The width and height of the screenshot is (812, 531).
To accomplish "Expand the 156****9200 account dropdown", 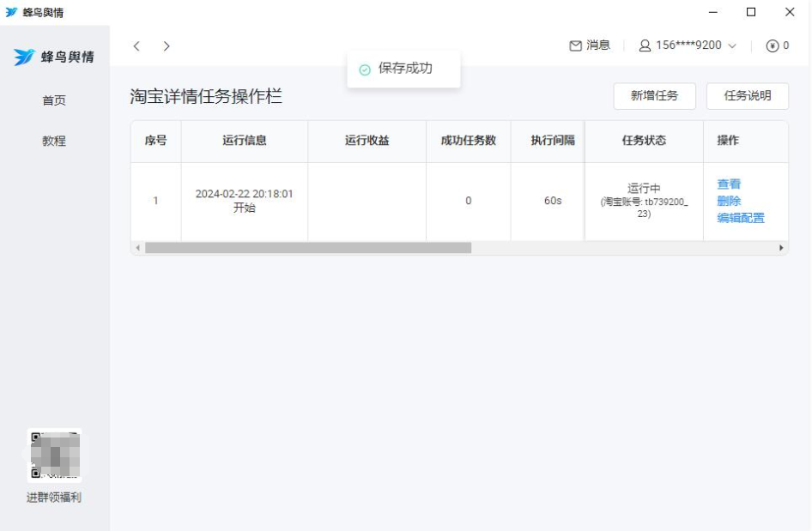I will point(732,46).
